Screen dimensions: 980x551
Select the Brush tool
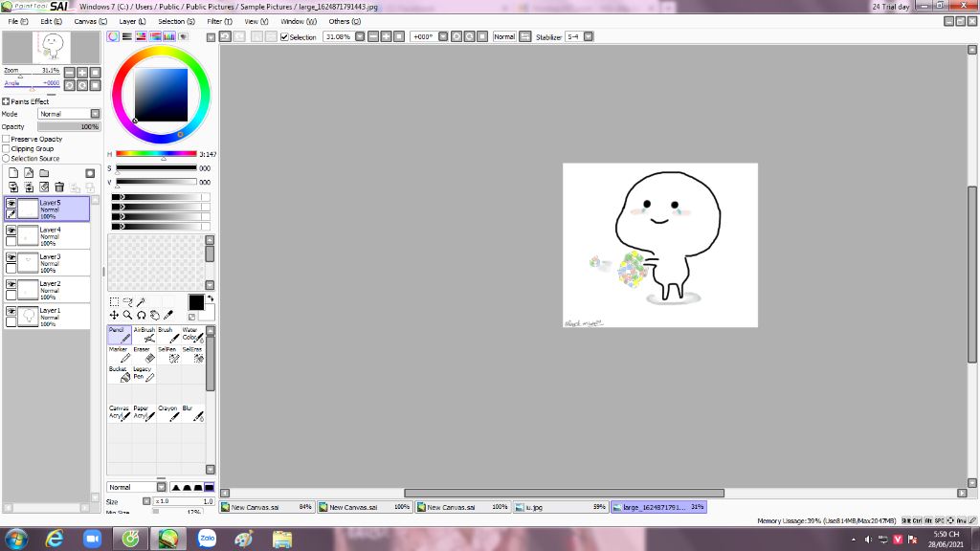[168, 335]
